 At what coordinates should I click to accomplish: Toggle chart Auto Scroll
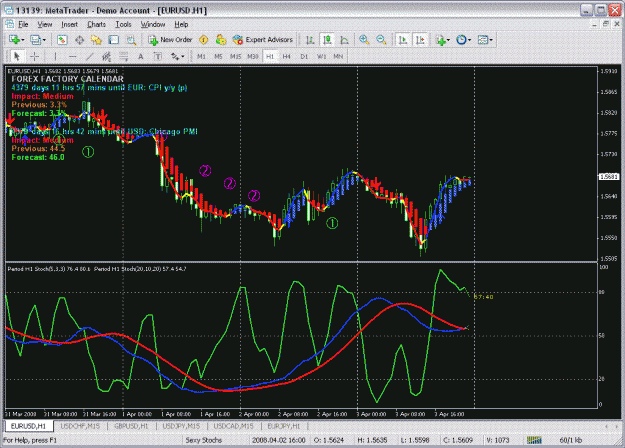[x=403, y=39]
